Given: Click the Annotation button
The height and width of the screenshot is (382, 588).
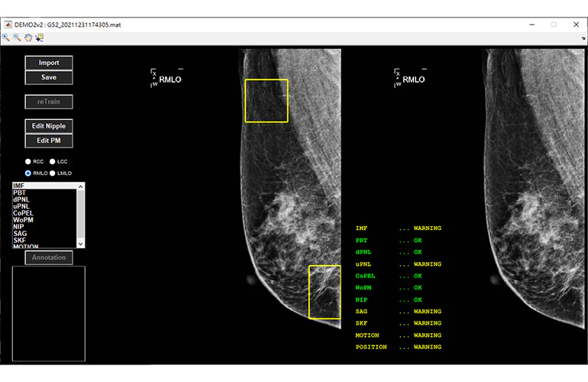Looking at the screenshot, I should coord(49,257).
